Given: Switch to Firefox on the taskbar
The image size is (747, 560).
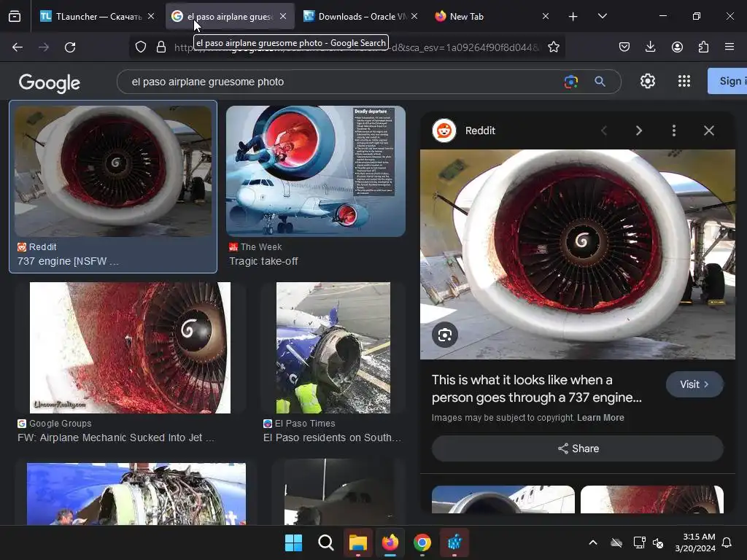Looking at the screenshot, I should [x=390, y=542].
